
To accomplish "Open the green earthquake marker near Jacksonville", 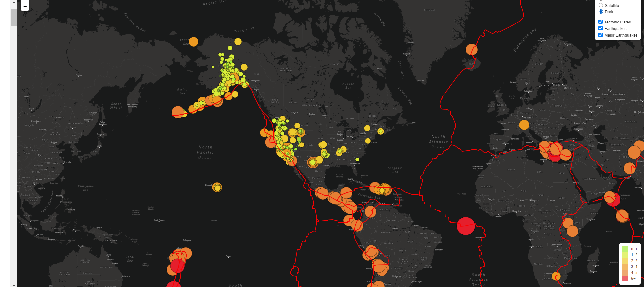I will tap(357, 159).
